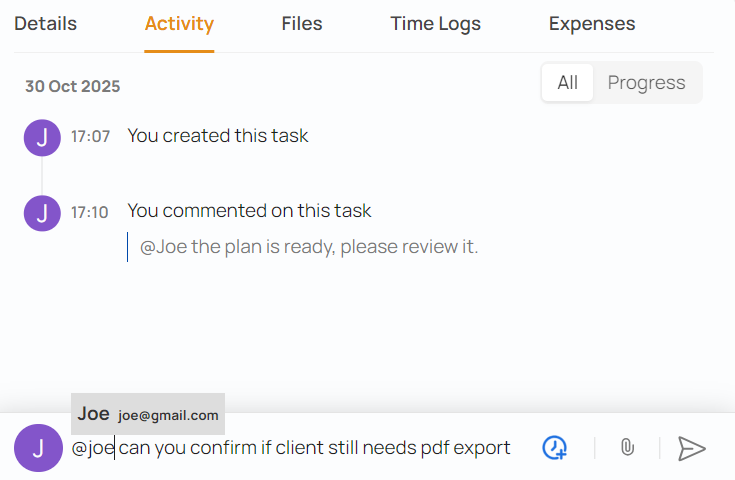Click the "You created this task" entry

[x=218, y=136]
